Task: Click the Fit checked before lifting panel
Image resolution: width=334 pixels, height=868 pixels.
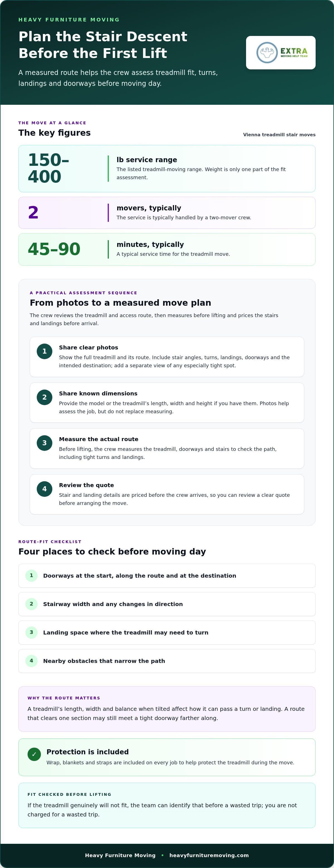Action: point(167,805)
